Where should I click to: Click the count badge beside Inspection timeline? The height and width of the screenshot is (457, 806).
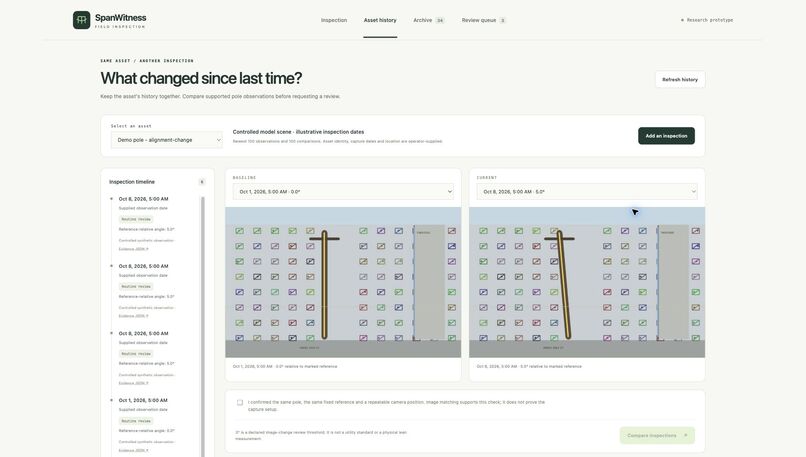(x=202, y=182)
